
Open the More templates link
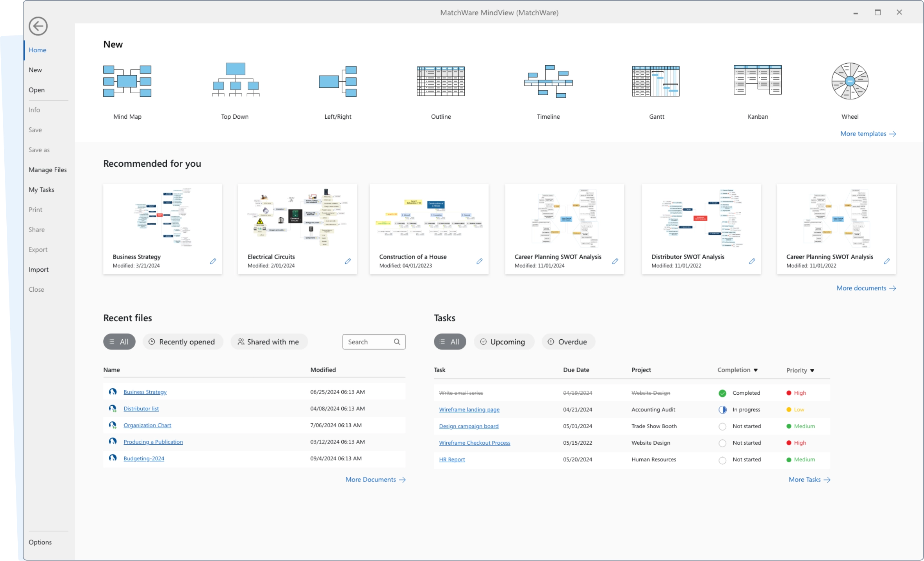(868, 134)
